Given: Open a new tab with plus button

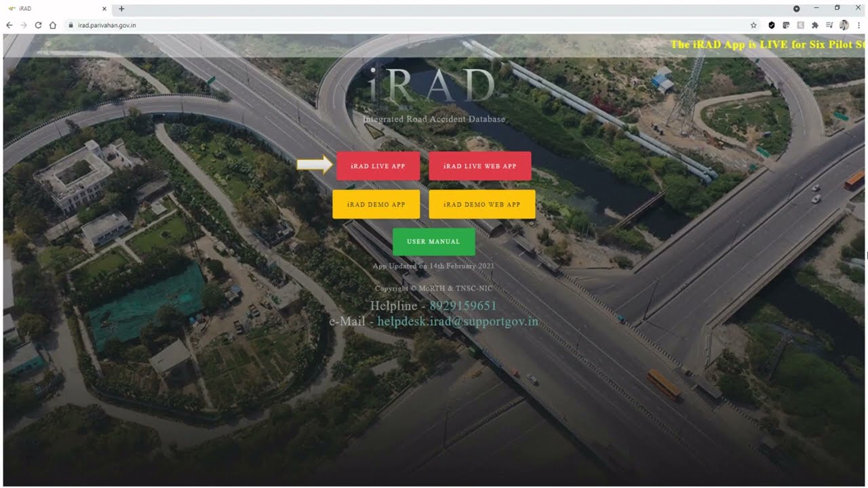Looking at the screenshot, I should pyautogui.click(x=121, y=9).
